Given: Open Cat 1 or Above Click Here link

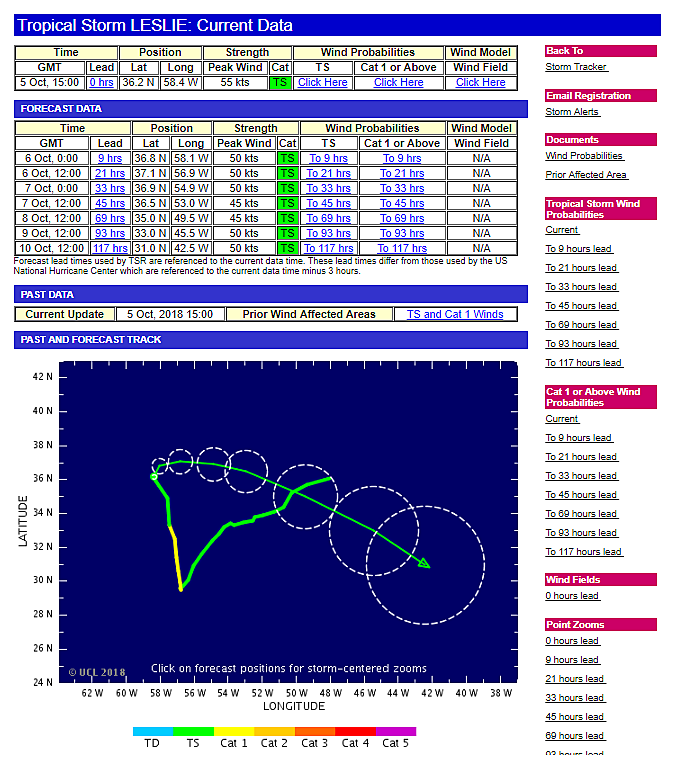Looking at the screenshot, I should [399, 83].
